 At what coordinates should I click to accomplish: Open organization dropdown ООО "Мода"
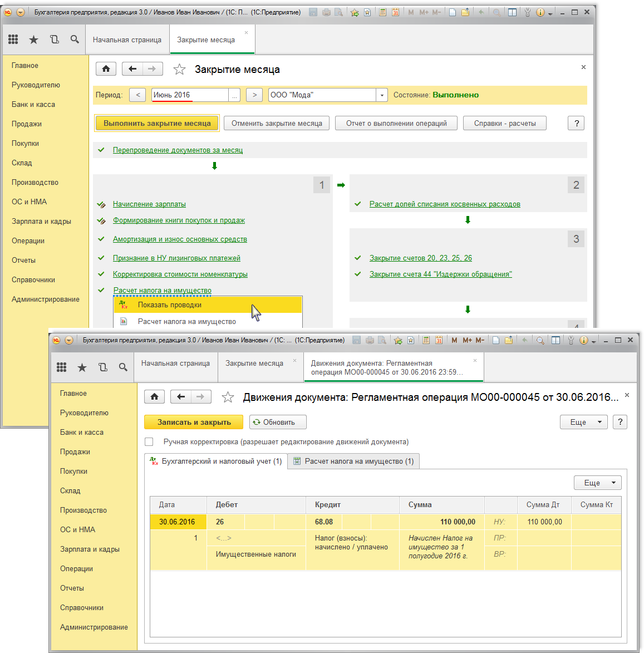(382, 95)
